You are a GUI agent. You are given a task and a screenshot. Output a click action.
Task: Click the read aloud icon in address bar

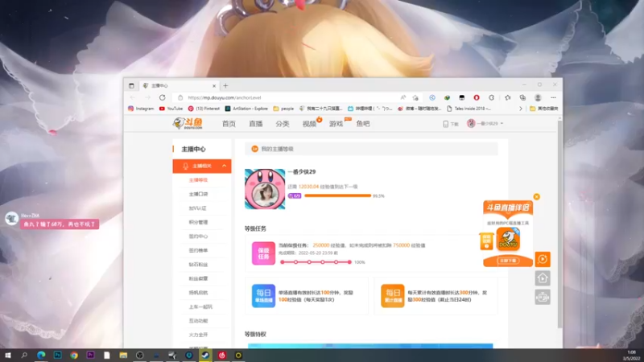[x=403, y=97]
